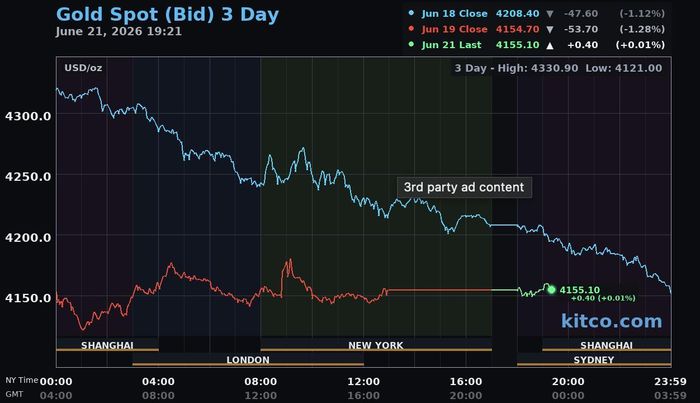Click the red Jun 19 legend dot
This screenshot has width=700, height=403.
click(x=411, y=29)
